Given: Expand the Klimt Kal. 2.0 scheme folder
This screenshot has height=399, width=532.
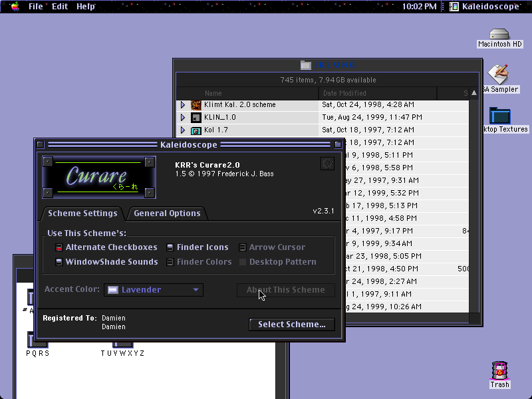Looking at the screenshot, I should pyautogui.click(x=183, y=105).
